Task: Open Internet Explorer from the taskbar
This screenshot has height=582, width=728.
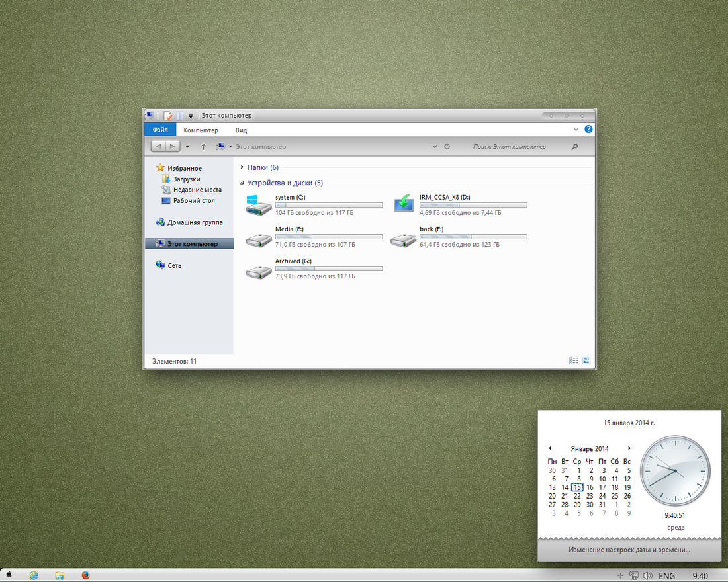Action: click(x=34, y=575)
